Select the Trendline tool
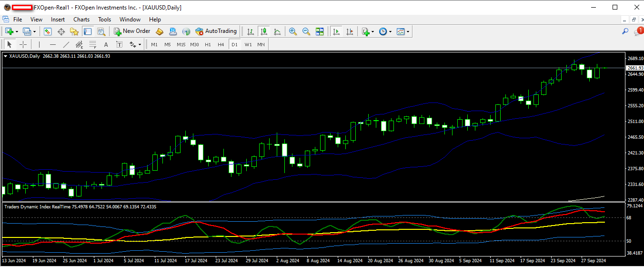Image resolution: width=644 pixels, height=267 pixels. (x=66, y=44)
